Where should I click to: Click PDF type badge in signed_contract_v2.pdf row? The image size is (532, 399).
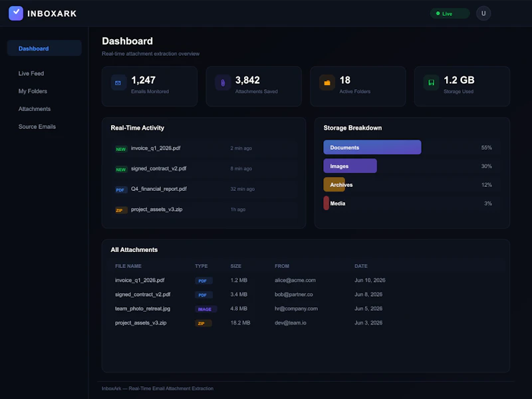pyautogui.click(x=203, y=295)
